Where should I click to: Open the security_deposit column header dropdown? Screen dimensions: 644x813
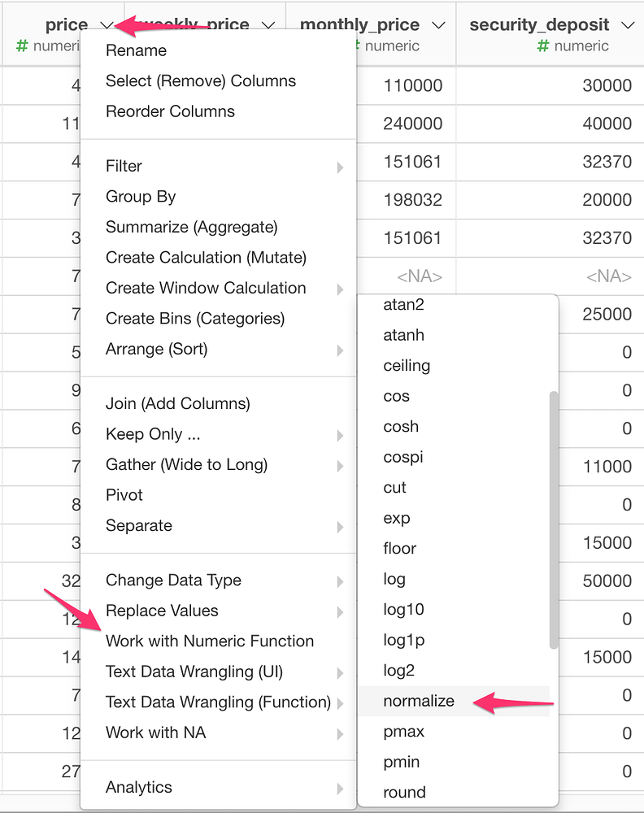tap(628, 24)
